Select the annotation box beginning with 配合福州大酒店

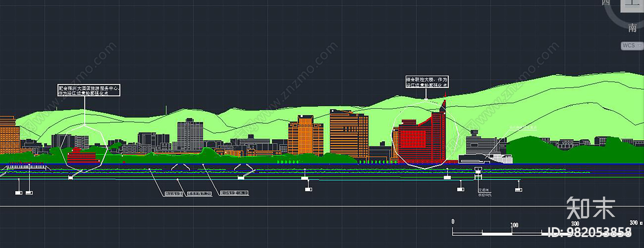pos(89,90)
